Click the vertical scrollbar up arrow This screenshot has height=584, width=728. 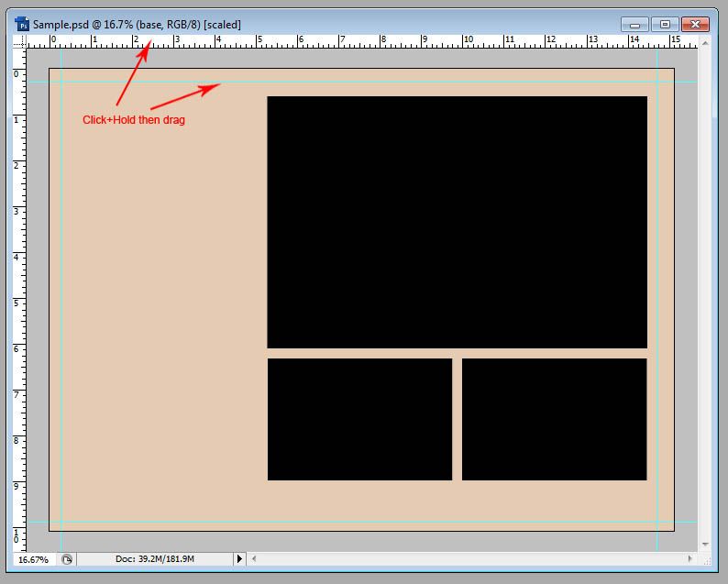[705, 43]
